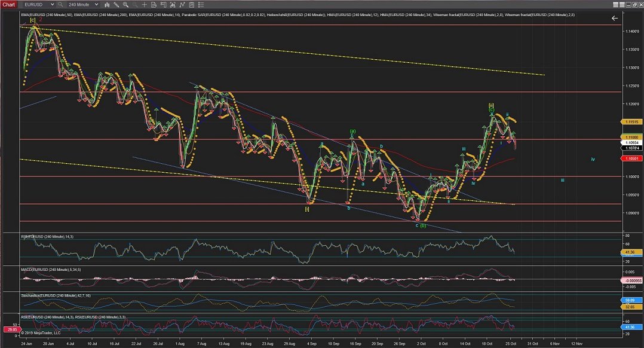Activate the crosshair cursor icon

(x=144, y=4)
